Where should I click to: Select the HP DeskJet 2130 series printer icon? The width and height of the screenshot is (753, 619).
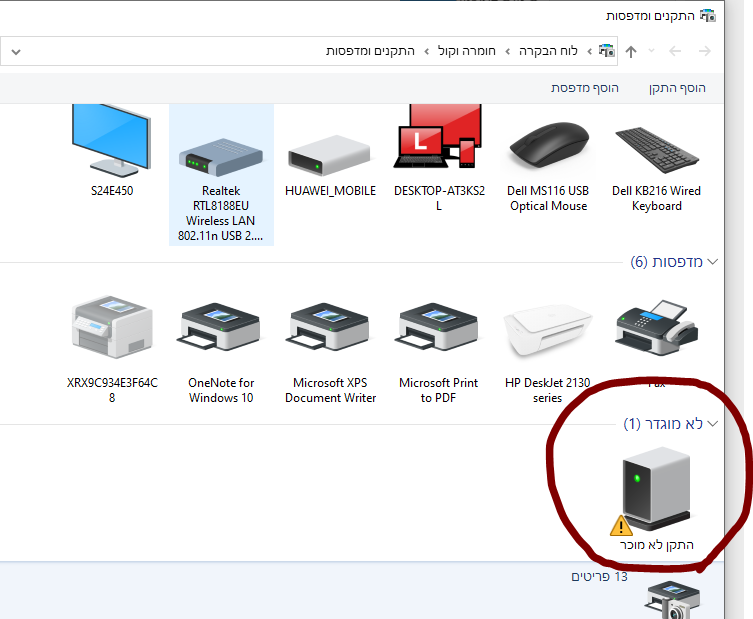pyautogui.click(x=548, y=329)
